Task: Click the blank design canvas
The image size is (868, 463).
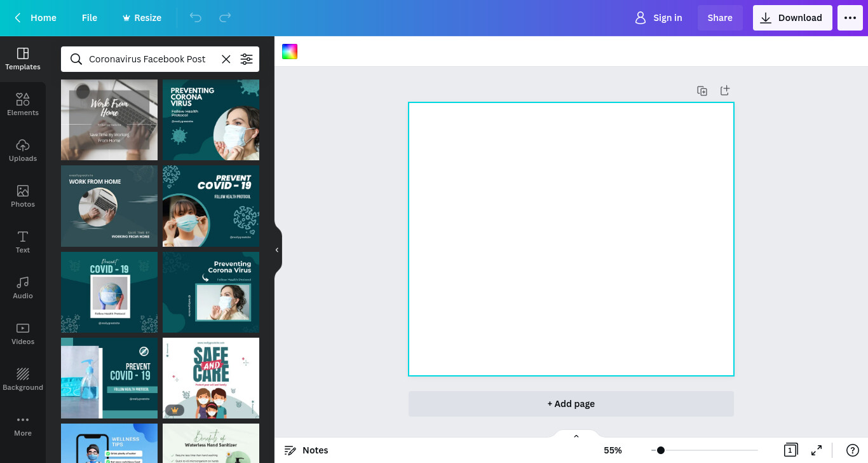Action: [571, 239]
